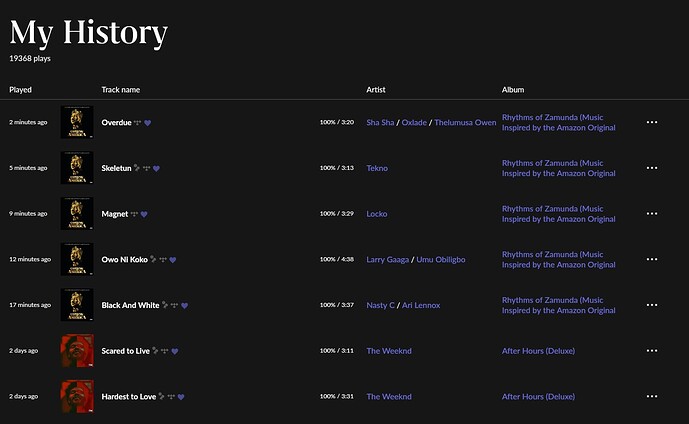Click the lyrics microphone icon beside Black And White
Screen dimensions: 689x424
pyautogui.click(x=165, y=305)
